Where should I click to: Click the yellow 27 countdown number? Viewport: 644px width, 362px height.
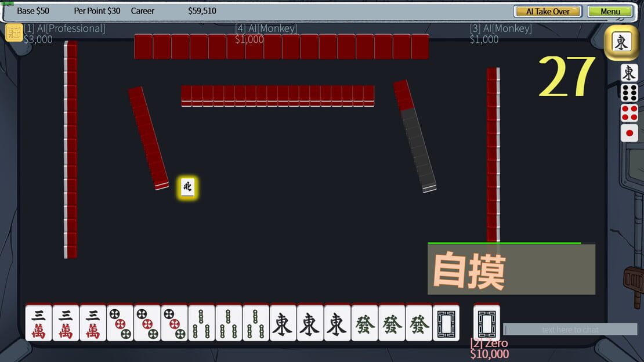567,77
